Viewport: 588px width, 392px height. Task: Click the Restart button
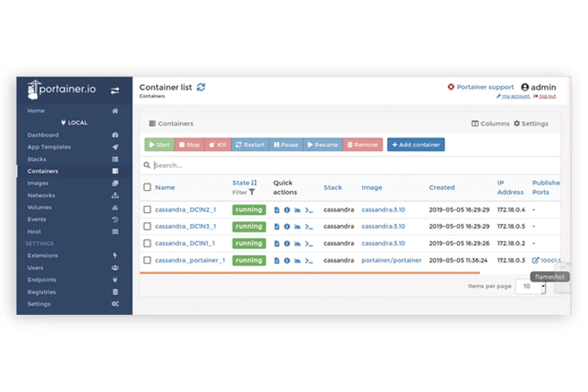250,145
